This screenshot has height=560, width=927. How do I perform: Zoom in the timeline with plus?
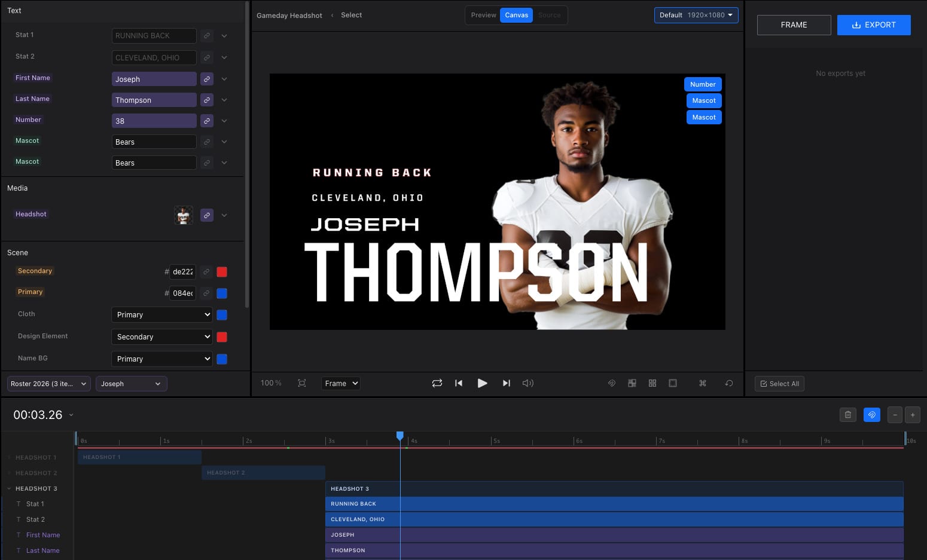click(913, 415)
